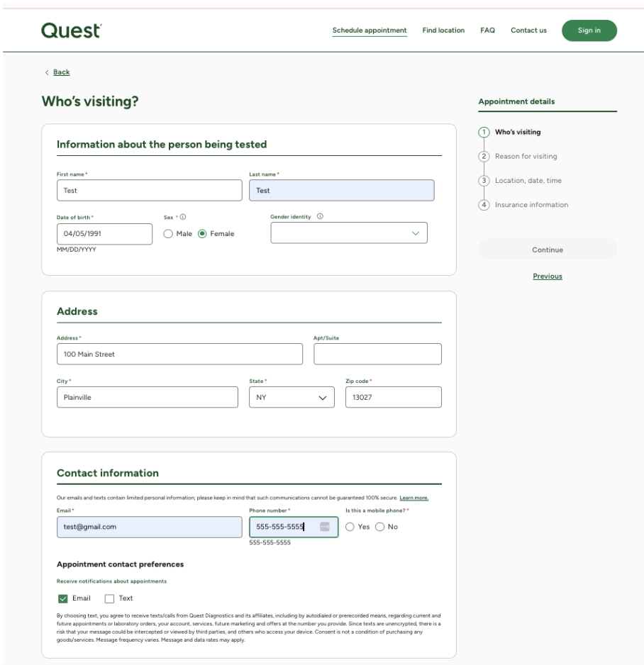644x665 pixels.
Task: Expand the State dropdown showing NY
Action: click(x=292, y=398)
